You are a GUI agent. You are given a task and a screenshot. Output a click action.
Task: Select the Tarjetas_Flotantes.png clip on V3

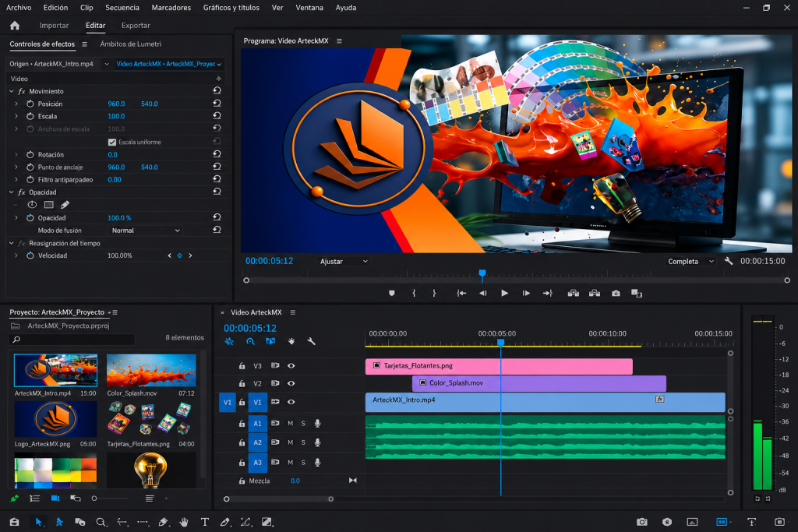point(499,365)
